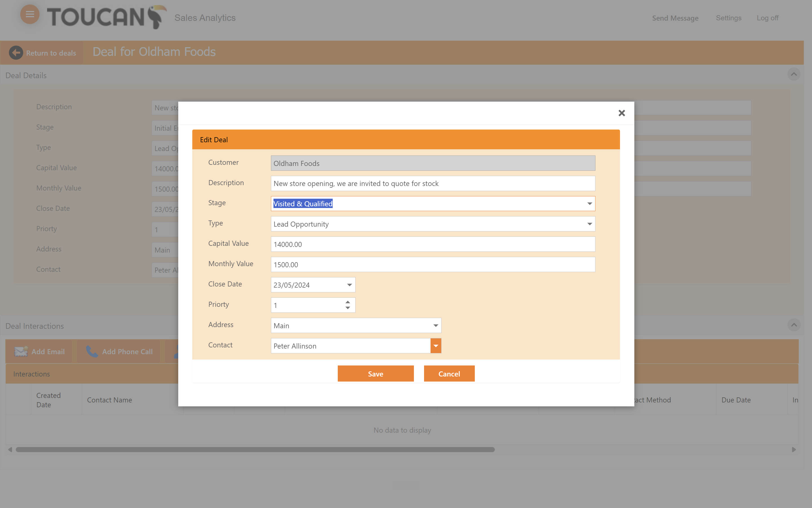Click Send Message link
Viewport: 812px width, 508px height.
click(x=675, y=18)
